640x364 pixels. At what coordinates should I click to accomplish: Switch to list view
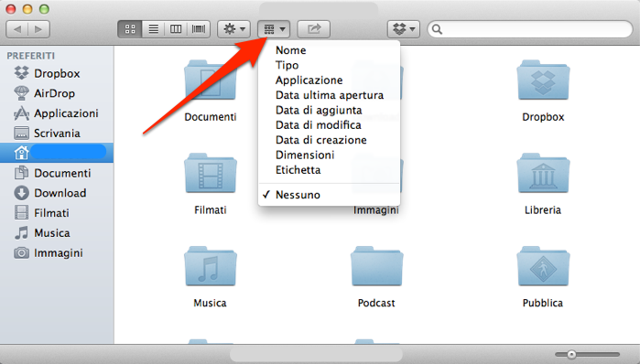pyautogui.click(x=154, y=29)
